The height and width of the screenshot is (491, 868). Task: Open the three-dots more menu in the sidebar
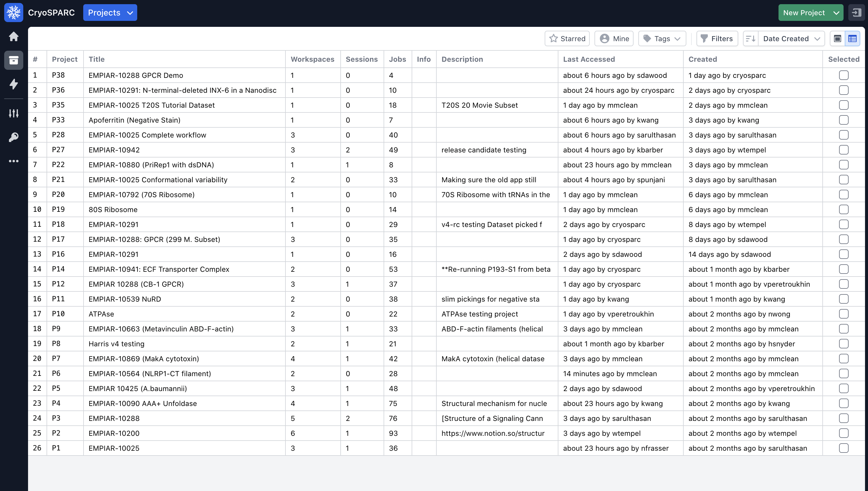tap(13, 161)
